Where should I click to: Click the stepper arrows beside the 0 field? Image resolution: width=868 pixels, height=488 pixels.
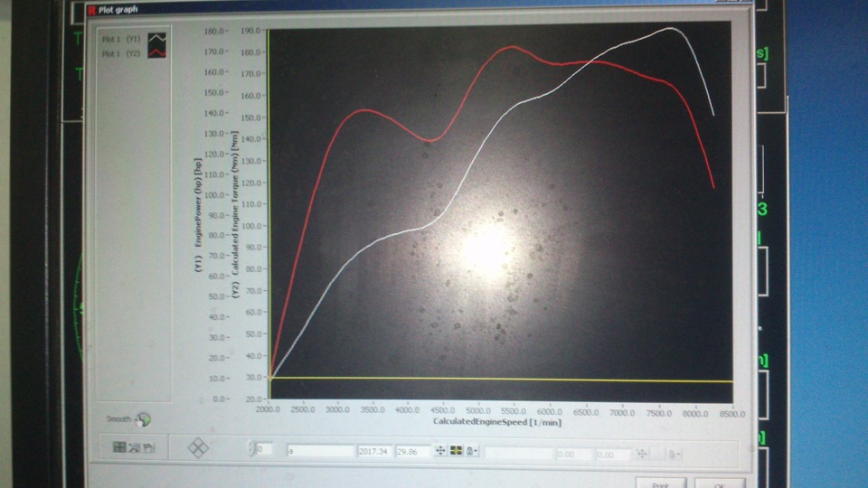[x=251, y=448]
